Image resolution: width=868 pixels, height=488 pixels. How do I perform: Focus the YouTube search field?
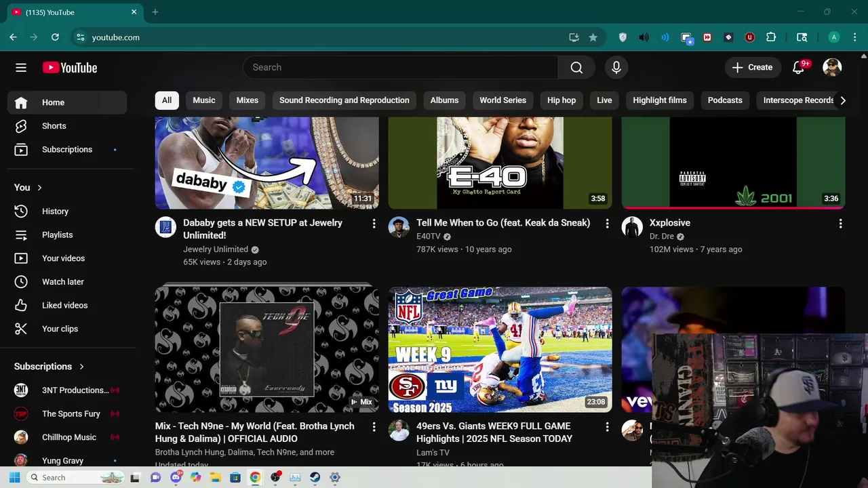400,67
